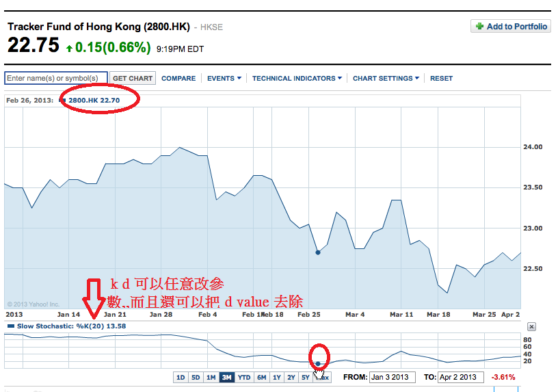Click the symbol name input field
558x392 pixels.
click(x=56, y=78)
